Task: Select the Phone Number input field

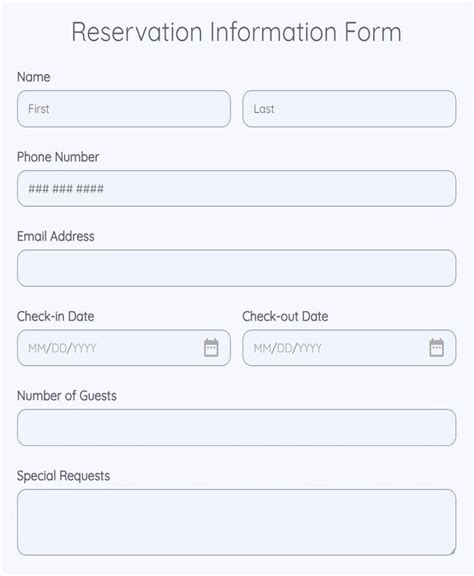Action: click(x=236, y=188)
